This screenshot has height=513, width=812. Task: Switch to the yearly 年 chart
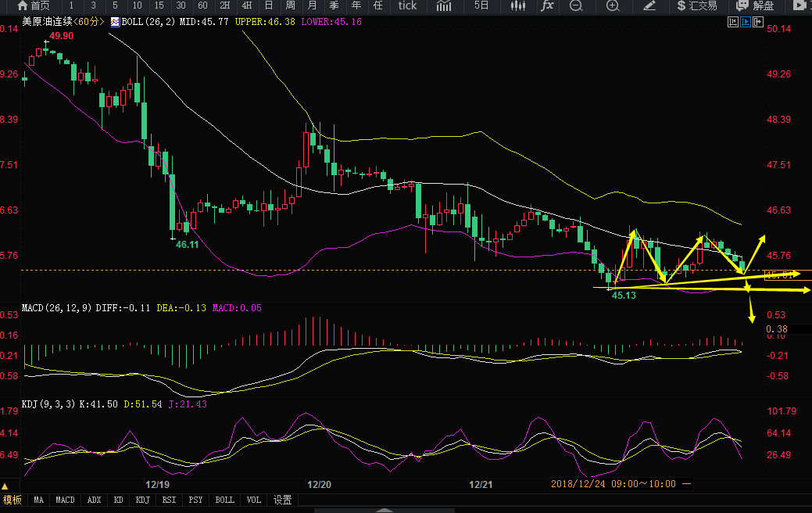(x=356, y=5)
